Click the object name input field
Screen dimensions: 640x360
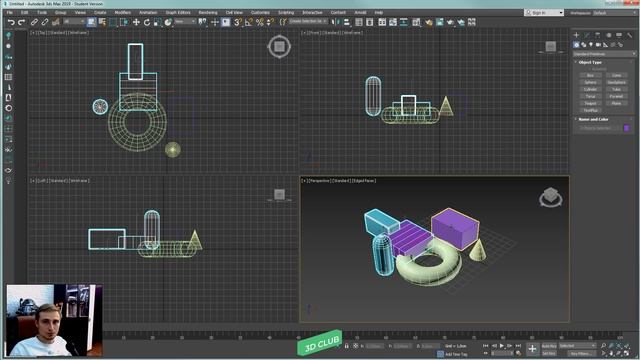(x=600, y=128)
